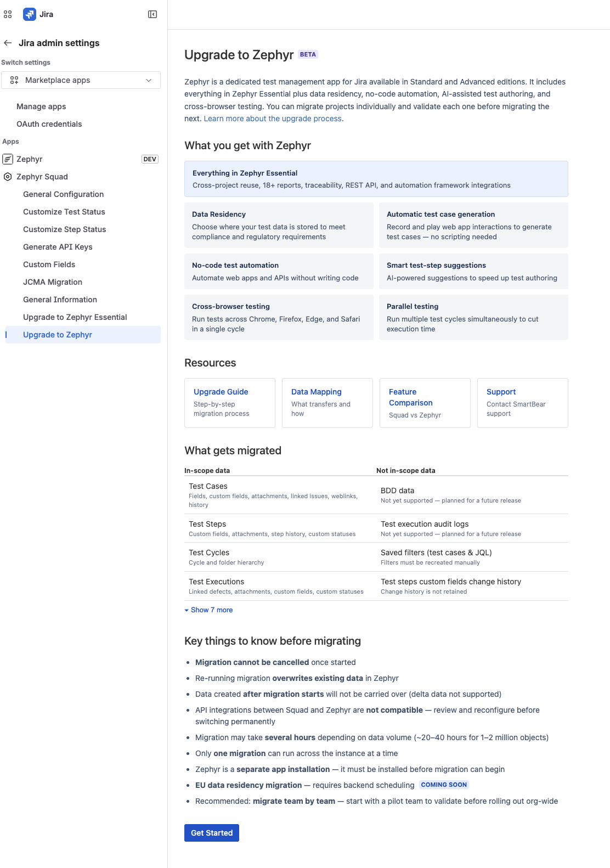Click the Jira logo icon

[x=30, y=14]
